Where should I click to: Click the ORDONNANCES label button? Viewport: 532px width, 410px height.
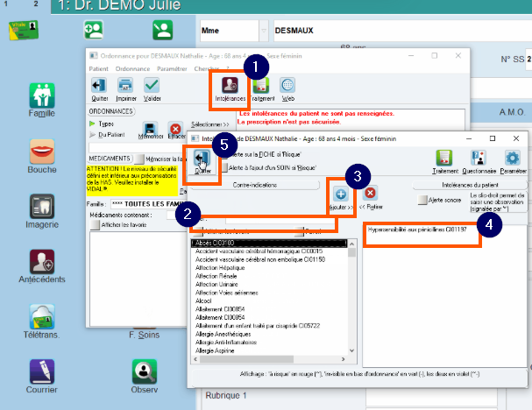(111, 111)
